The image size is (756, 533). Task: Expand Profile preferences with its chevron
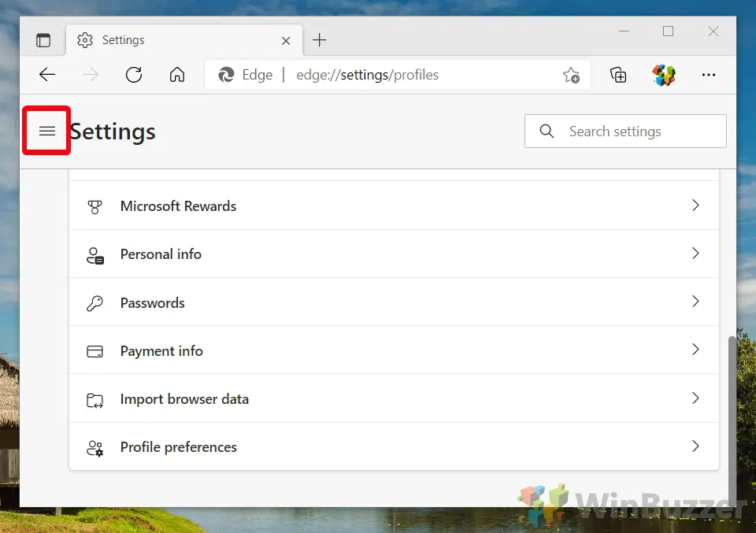tap(695, 446)
